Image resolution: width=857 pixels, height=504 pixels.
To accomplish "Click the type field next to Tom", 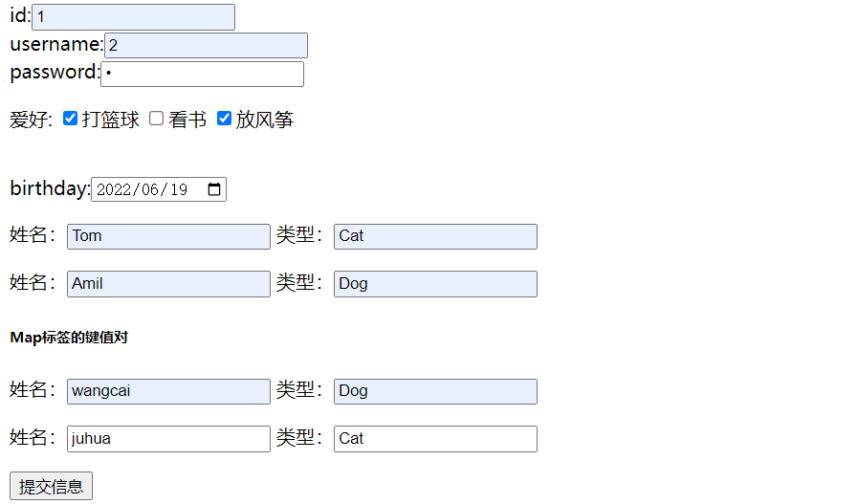I will pyautogui.click(x=435, y=236).
